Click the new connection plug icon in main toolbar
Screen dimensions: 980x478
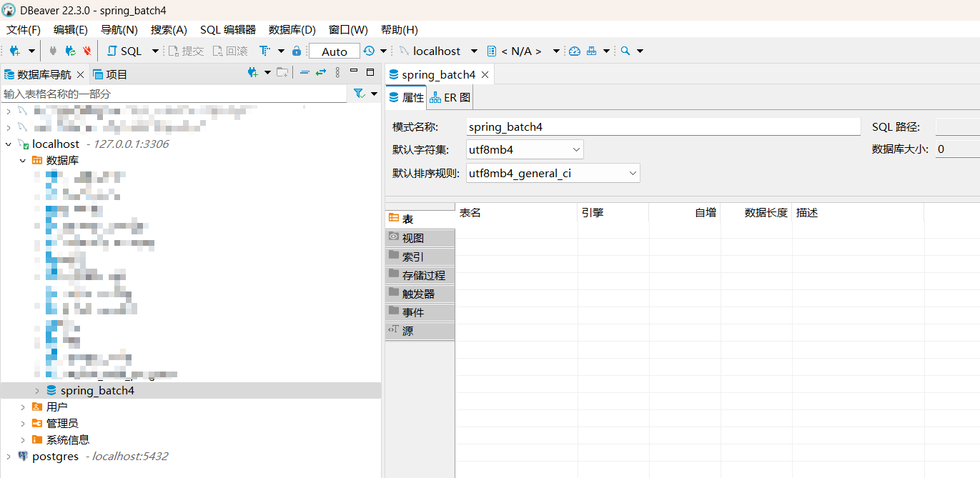coord(15,51)
